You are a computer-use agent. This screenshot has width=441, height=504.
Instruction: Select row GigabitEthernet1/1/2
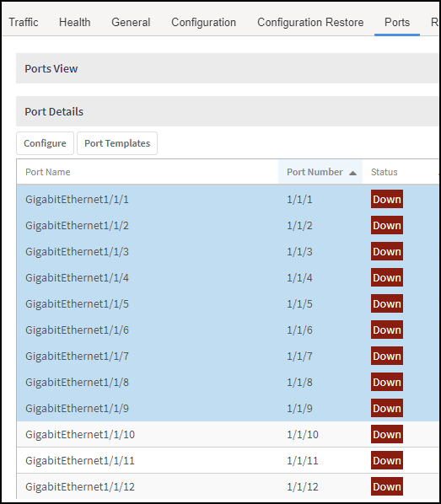[228, 225]
